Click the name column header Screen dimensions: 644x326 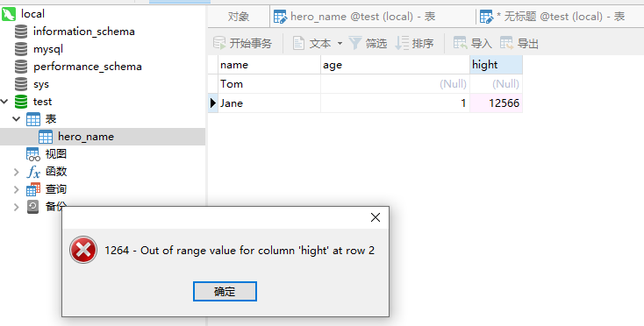pyautogui.click(x=269, y=65)
